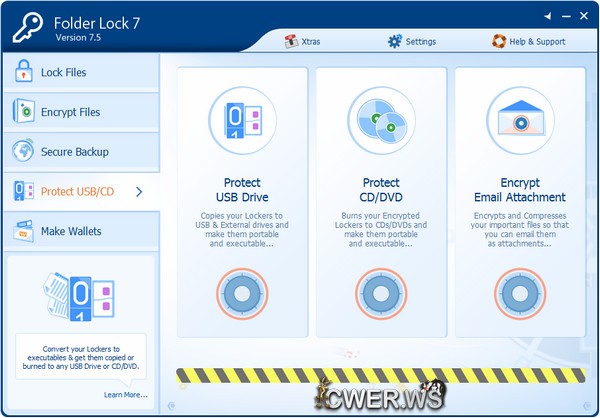600x418 pixels.
Task: Click the Lock Files padlock icon
Action: tap(24, 71)
